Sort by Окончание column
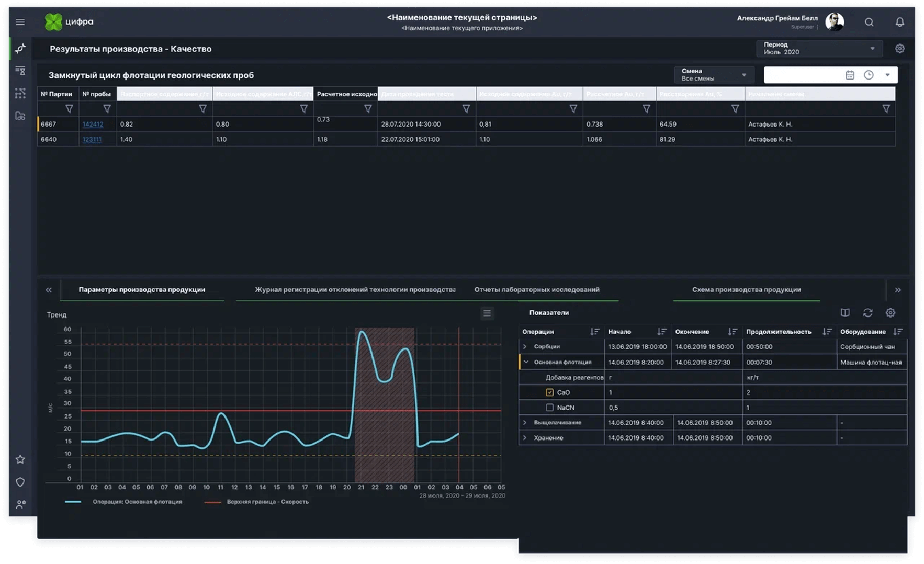 coord(732,332)
